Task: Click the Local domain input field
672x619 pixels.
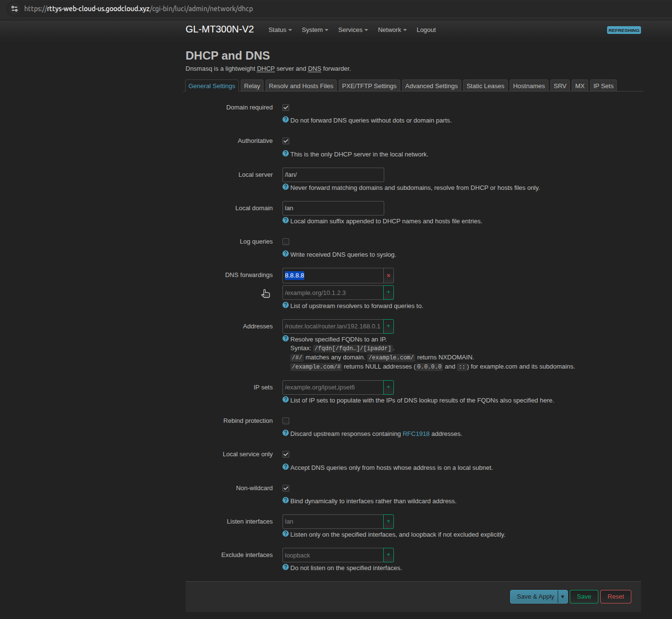Action: click(333, 208)
